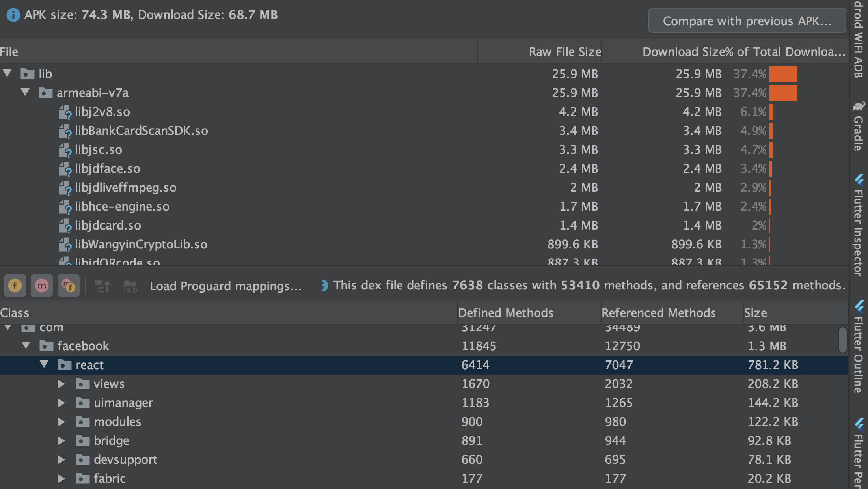The width and height of the screenshot is (868, 489).
Task: Toggle the show methods filter button
Action: click(x=42, y=286)
